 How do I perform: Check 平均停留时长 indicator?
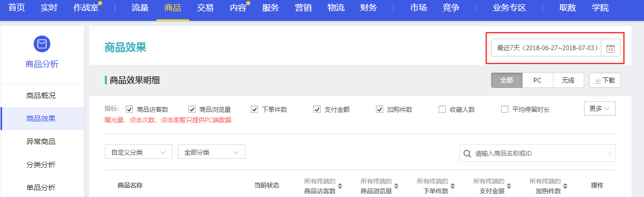505,109
